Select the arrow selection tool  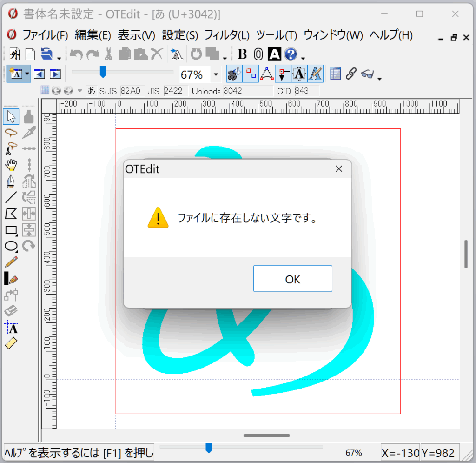11,117
